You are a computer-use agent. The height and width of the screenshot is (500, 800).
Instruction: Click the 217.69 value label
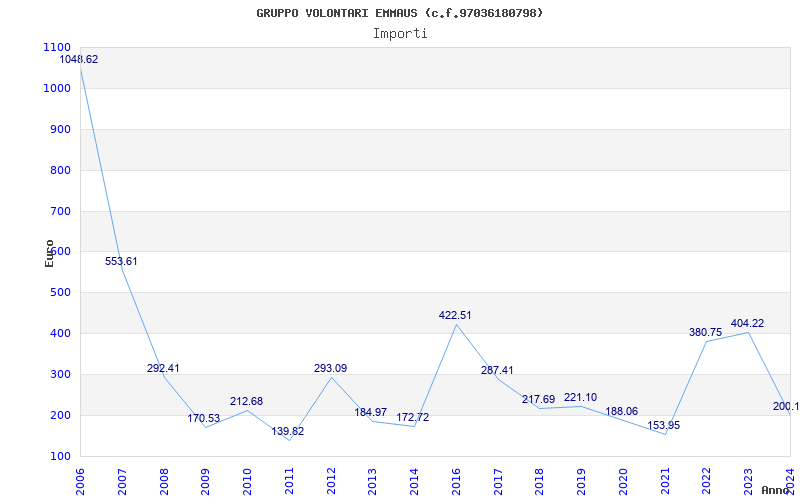pos(538,399)
